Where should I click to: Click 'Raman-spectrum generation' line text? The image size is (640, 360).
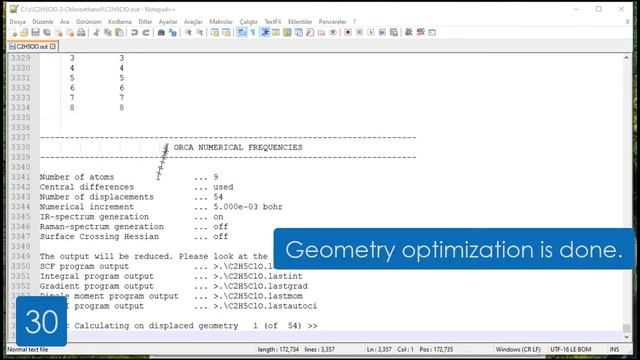click(134, 227)
